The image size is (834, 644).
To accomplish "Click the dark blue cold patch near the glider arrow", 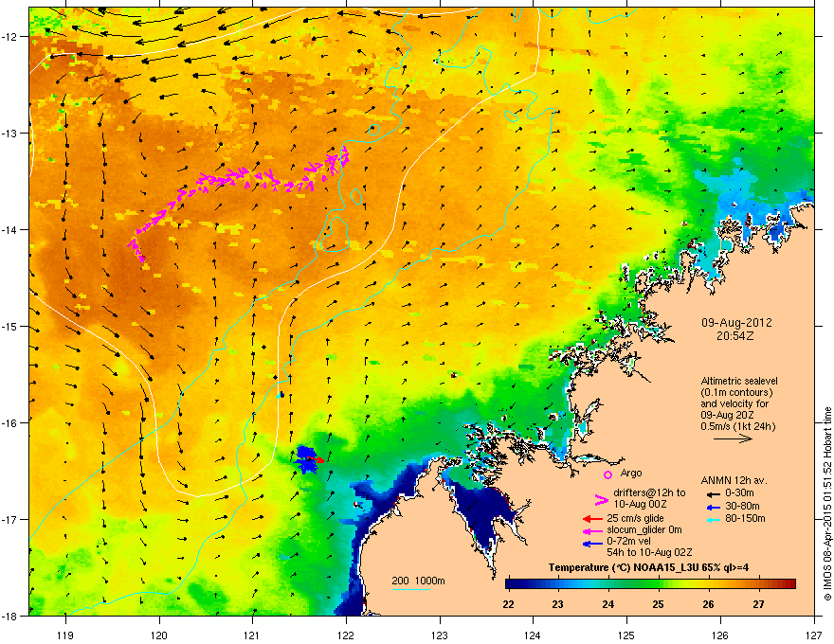I will pos(306,459).
